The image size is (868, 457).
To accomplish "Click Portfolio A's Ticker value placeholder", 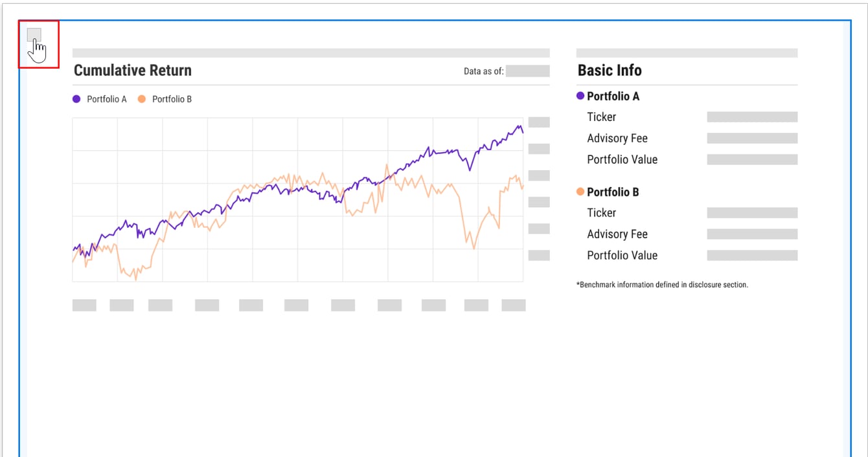I will click(x=752, y=117).
